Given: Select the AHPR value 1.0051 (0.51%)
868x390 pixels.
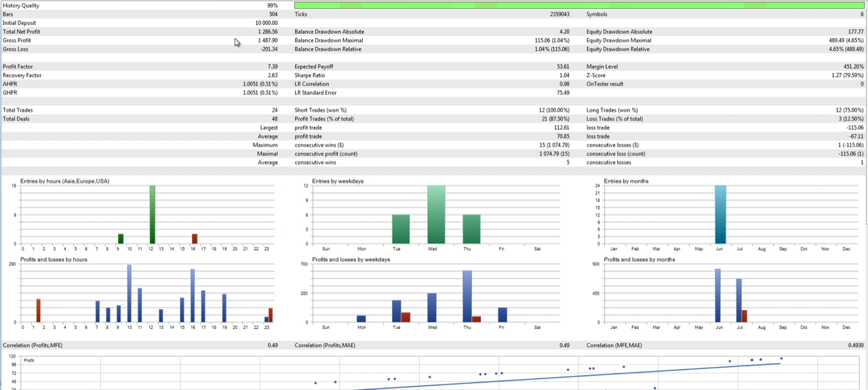Looking at the screenshot, I should [261, 85].
